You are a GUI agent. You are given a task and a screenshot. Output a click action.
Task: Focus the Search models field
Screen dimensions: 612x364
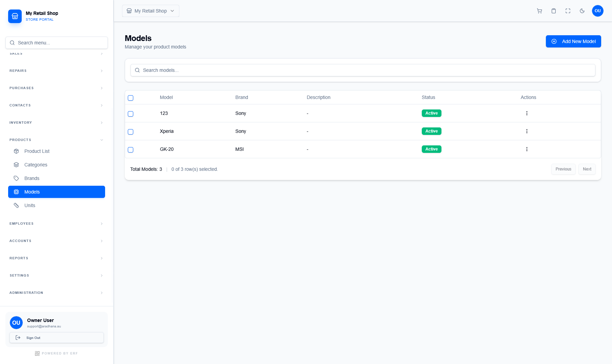coord(363,70)
